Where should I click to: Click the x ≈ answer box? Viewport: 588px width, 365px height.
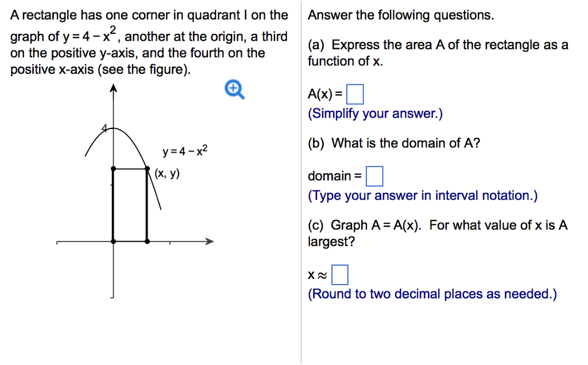339,274
